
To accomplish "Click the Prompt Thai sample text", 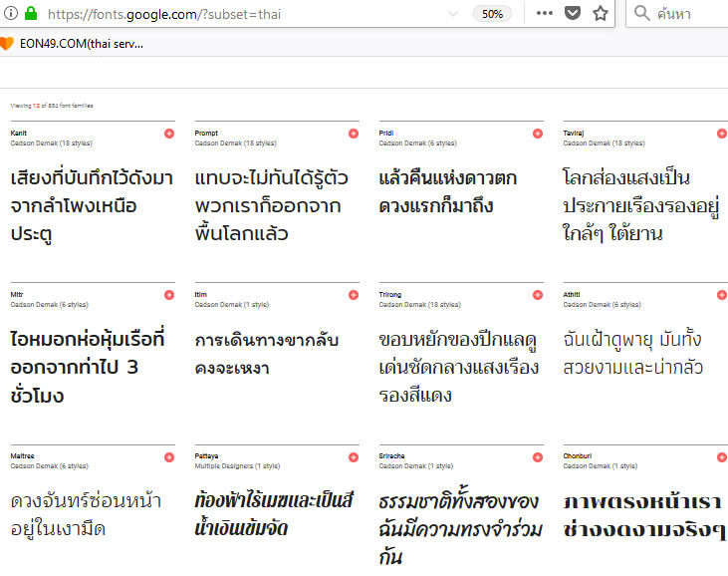I will pyautogui.click(x=272, y=205).
